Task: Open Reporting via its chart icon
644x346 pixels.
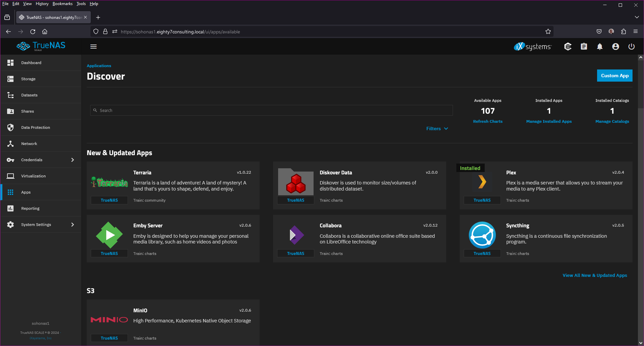Action: click(10, 208)
